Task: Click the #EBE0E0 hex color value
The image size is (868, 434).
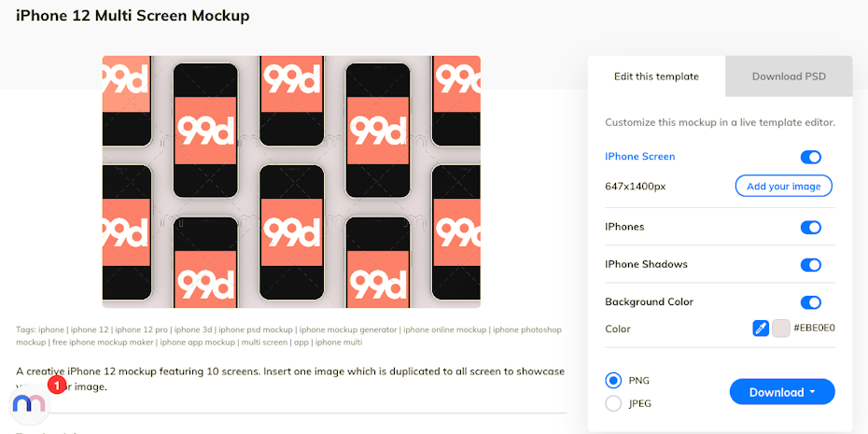Action: coord(814,329)
